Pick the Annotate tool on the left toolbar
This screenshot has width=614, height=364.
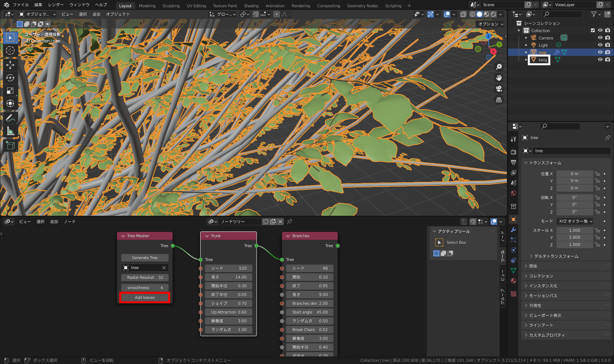tap(10, 118)
